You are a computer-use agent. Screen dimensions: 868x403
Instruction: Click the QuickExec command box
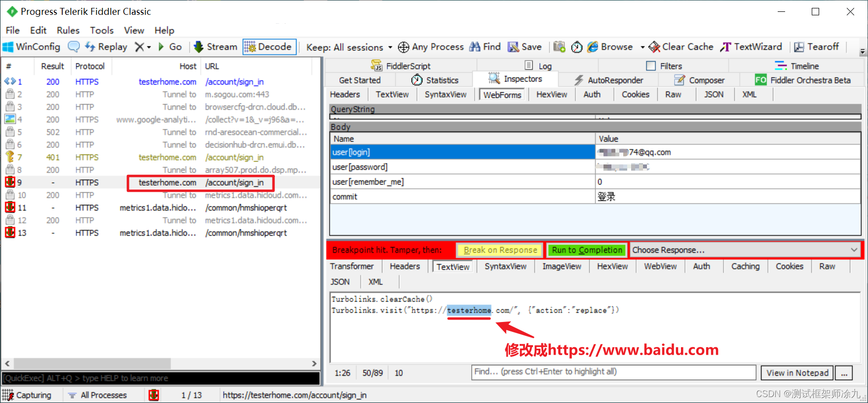click(161, 378)
